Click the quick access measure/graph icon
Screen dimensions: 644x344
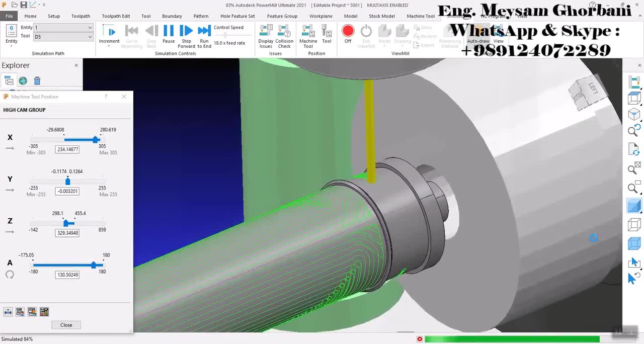(33, 5)
